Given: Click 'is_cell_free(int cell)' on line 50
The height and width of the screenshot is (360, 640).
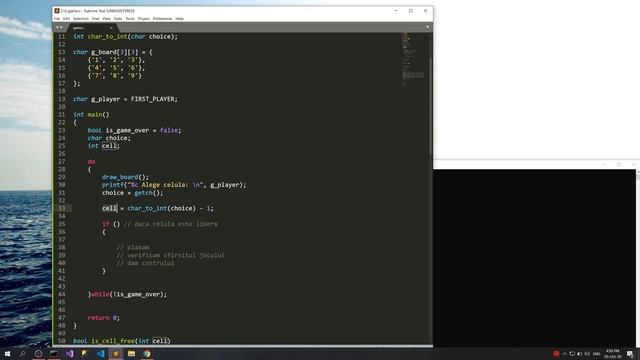Looking at the screenshot, I should (131, 341).
